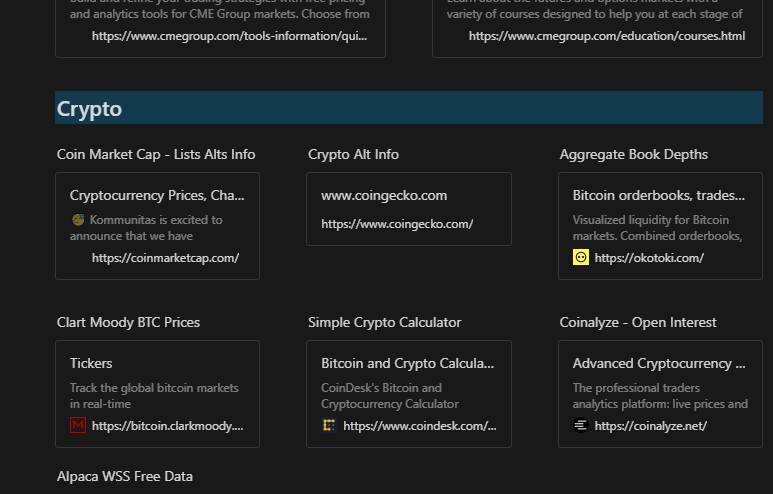The height and width of the screenshot is (494, 773).
Task: Open the bitcoin.clarkmoody URL link
Action: (x=168, y=425)
